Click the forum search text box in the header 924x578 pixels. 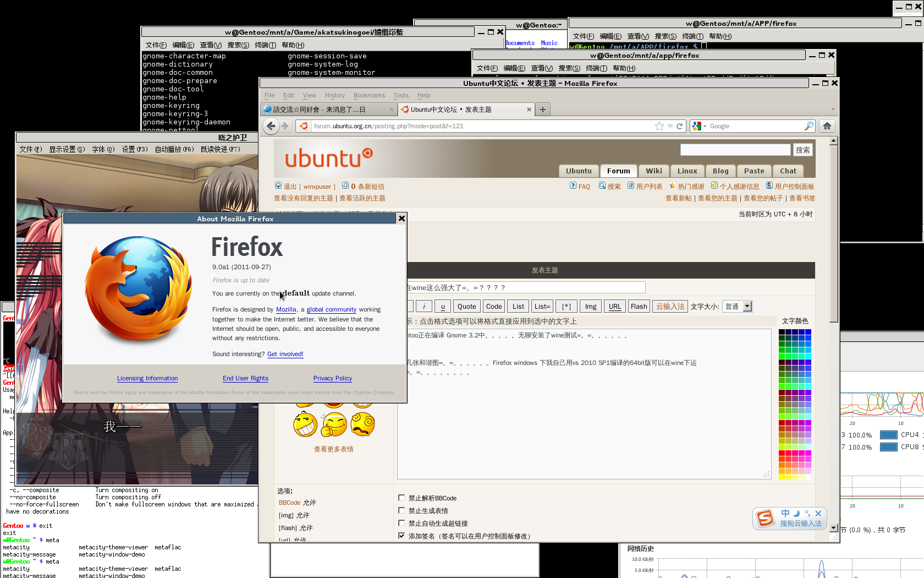pyautogui.click(x=735, y=150)
